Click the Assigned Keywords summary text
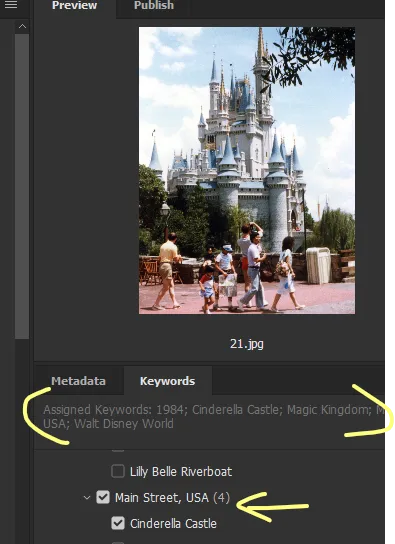This screenshot has width=395, height=544. [214, 417]
